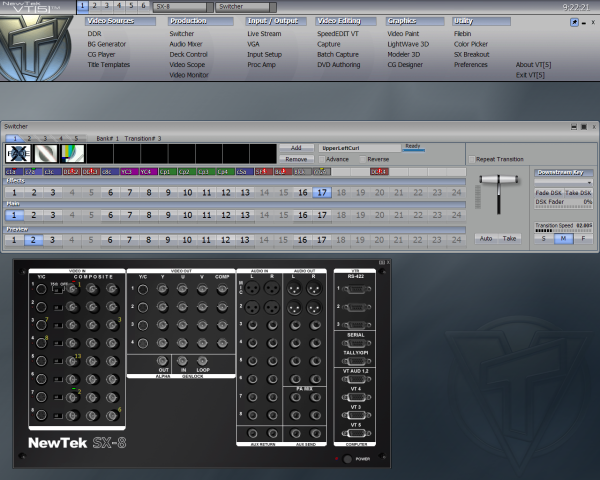Open CG Designer from Graphics menu
Screen dimensions: 600x480
click(x=405, y=65)
